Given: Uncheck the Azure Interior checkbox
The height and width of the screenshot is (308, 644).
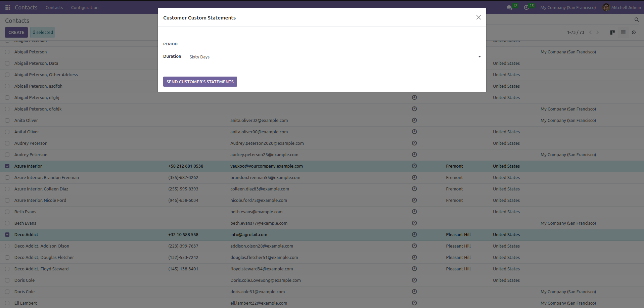Looking at the screenshot, I should click(x=7, y=166).
